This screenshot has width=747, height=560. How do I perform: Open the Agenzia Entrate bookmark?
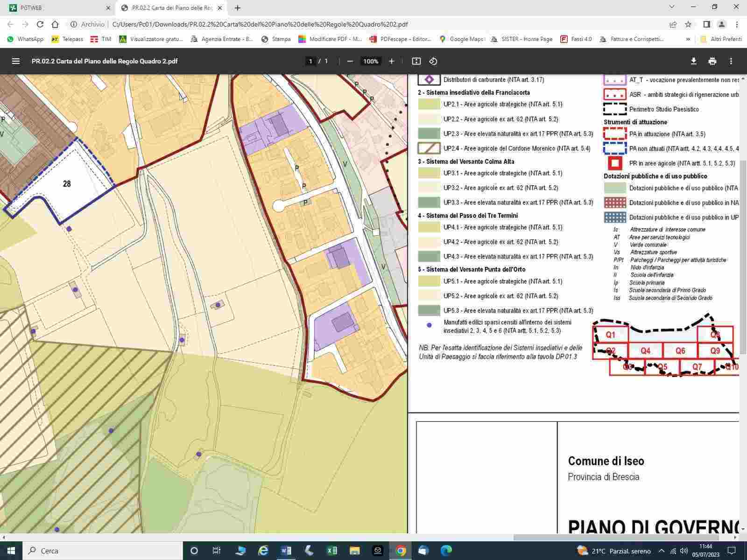coord(222,39)
